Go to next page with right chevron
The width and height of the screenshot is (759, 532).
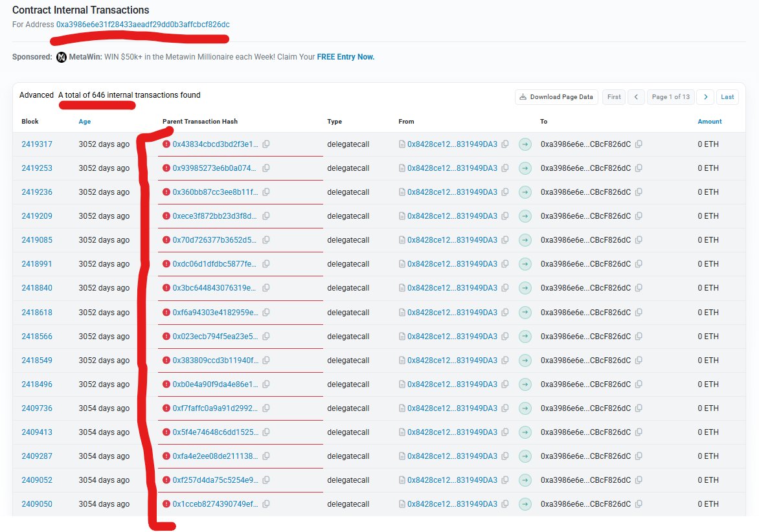[x=705, y=96]
